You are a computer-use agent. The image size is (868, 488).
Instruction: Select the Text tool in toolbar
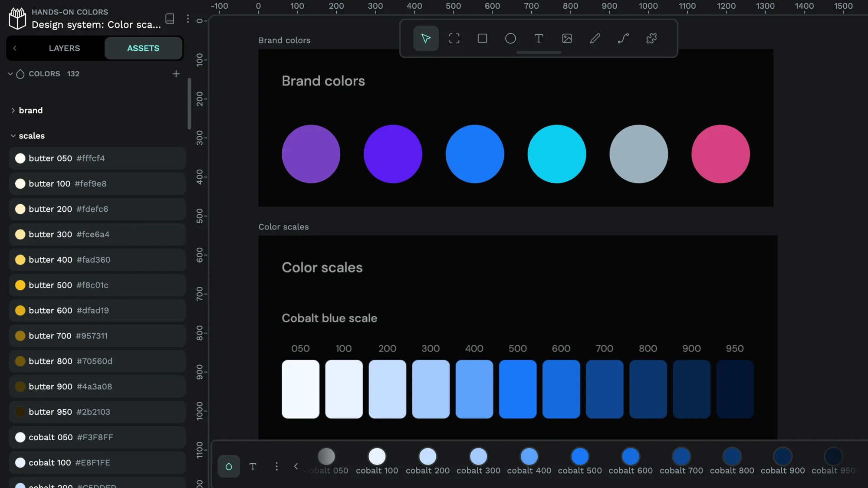click(x=539, y=39)
